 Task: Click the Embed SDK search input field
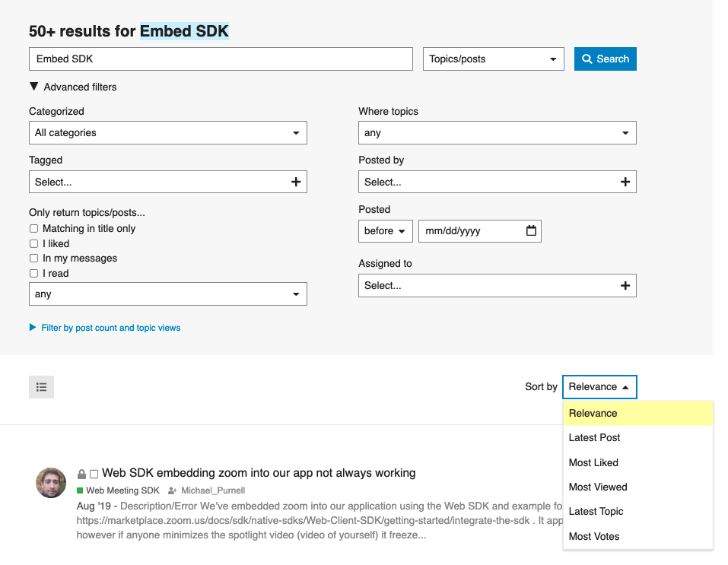coord(221,59)
